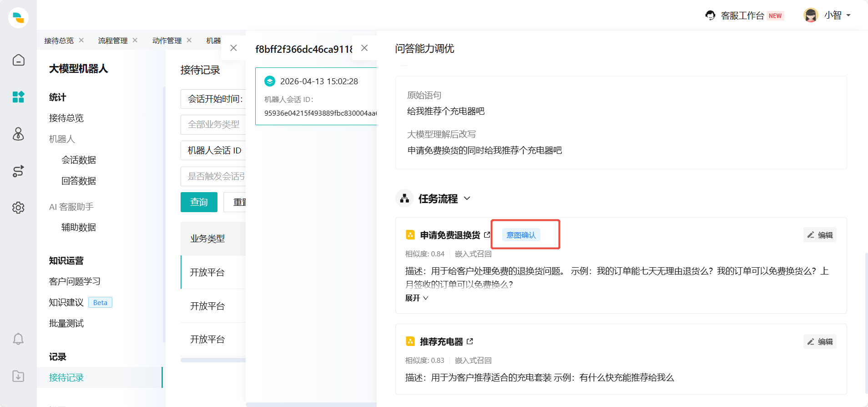The image size is (868, 407).
Task: Open 客户问题学习 in the sidebar
Action: point(75,281)
